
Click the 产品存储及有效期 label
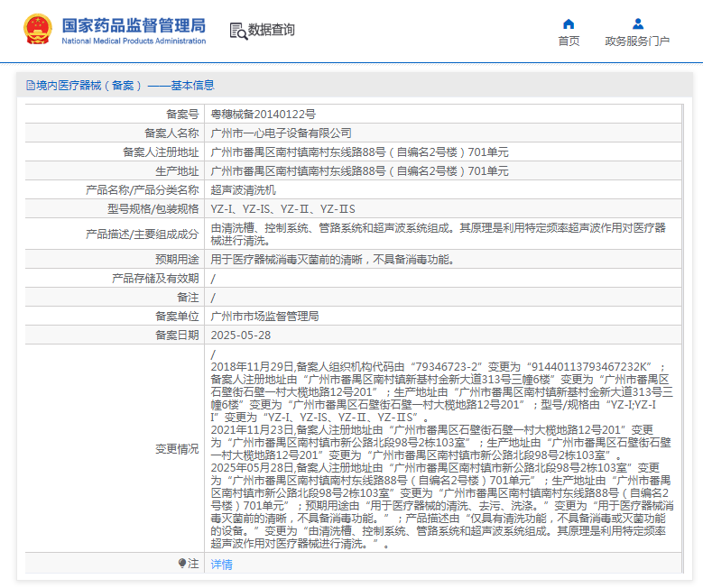tap(155, 279)
